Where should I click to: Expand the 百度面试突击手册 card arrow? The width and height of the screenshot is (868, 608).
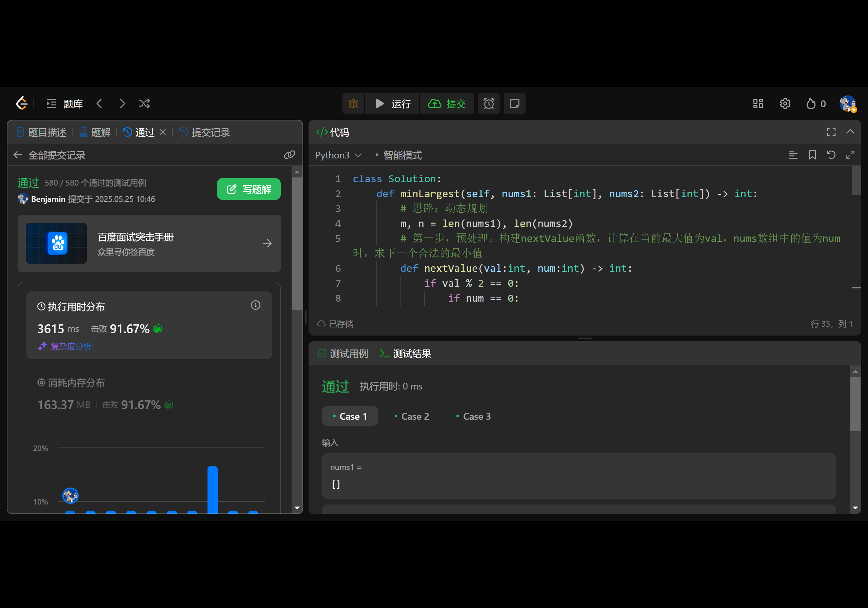pos(267,243)
